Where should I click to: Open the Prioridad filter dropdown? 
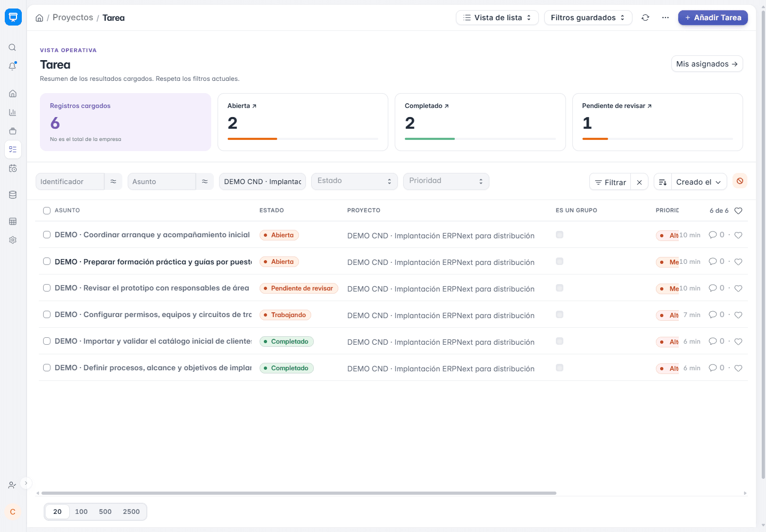[446, 181]
